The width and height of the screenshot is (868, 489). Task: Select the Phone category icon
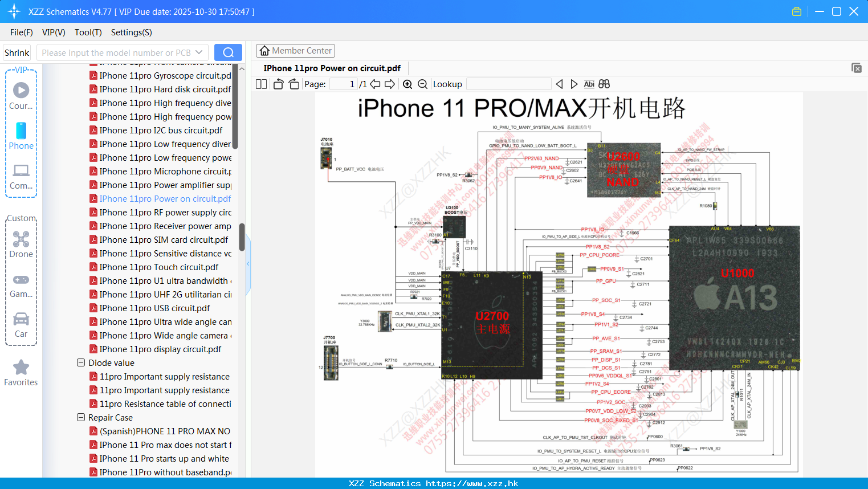(x=21, y=136)
